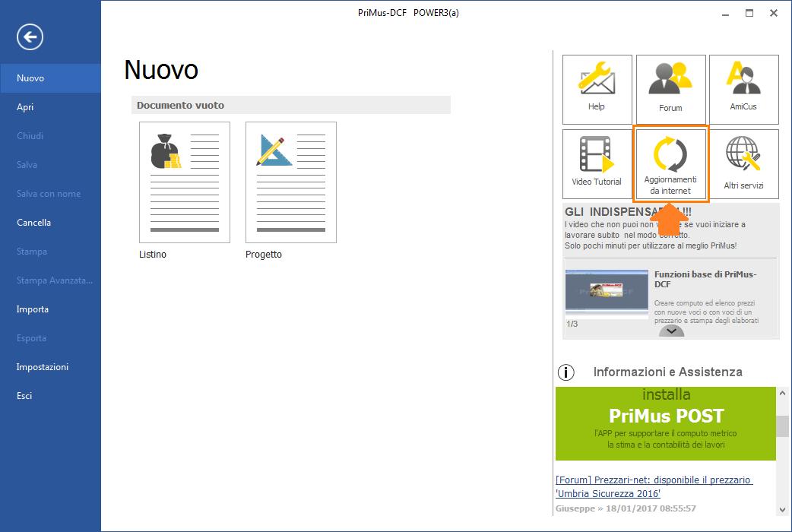Click the Informazioni e Assistenza heading

coord(668,372)
